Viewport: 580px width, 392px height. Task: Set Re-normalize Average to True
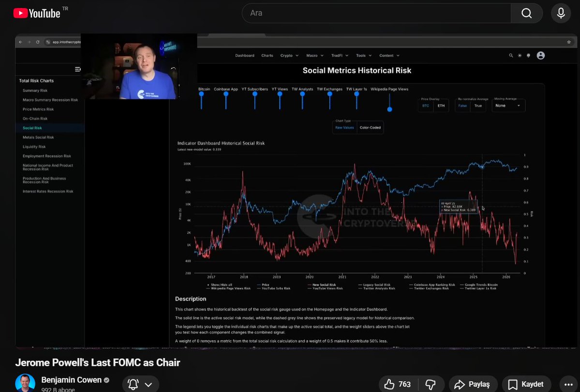[x=478, y=106]
